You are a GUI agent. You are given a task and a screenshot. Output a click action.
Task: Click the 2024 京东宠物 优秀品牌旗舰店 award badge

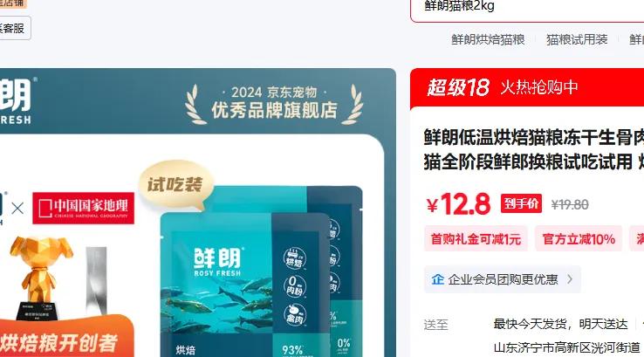274,104
